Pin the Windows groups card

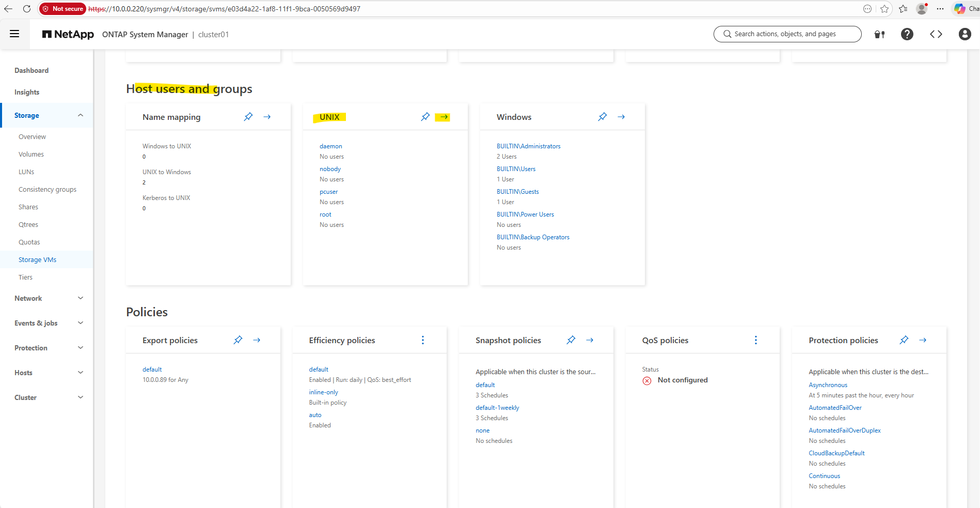(602, 117)
